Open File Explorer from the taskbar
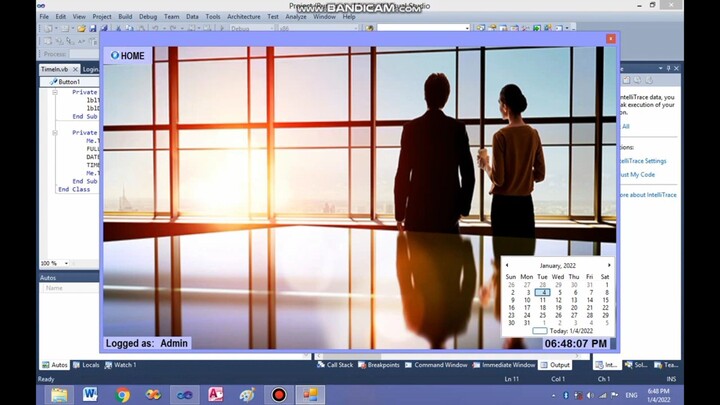The width and height of the screenshot is (720, 405). (59, 394)
